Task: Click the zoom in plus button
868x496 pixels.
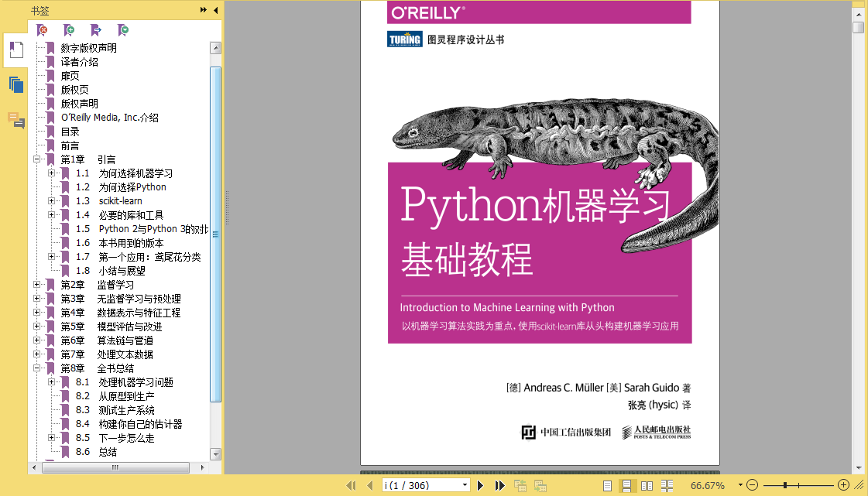Action: (x=844, y=485)
